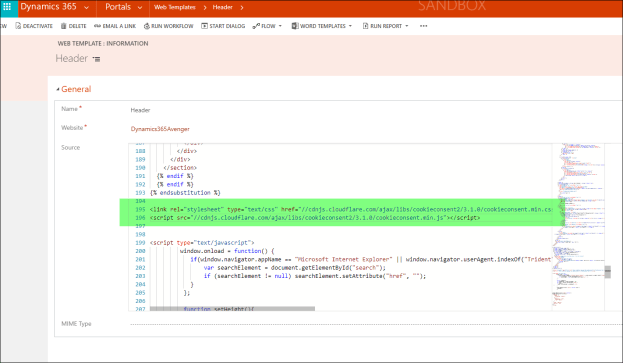Open the Dynamics365Avenger website link
This screenshot has width=623, height=363.
[160, 129]
